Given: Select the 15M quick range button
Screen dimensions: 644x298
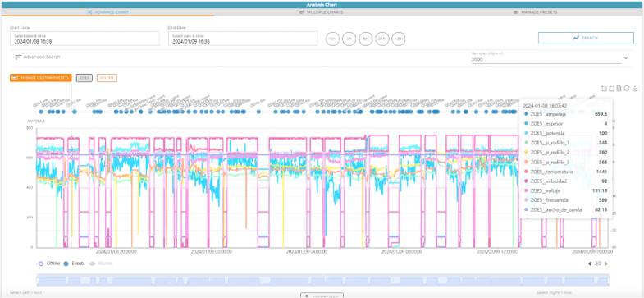Looking at the screenshot, I should click(x=333, y=39).
